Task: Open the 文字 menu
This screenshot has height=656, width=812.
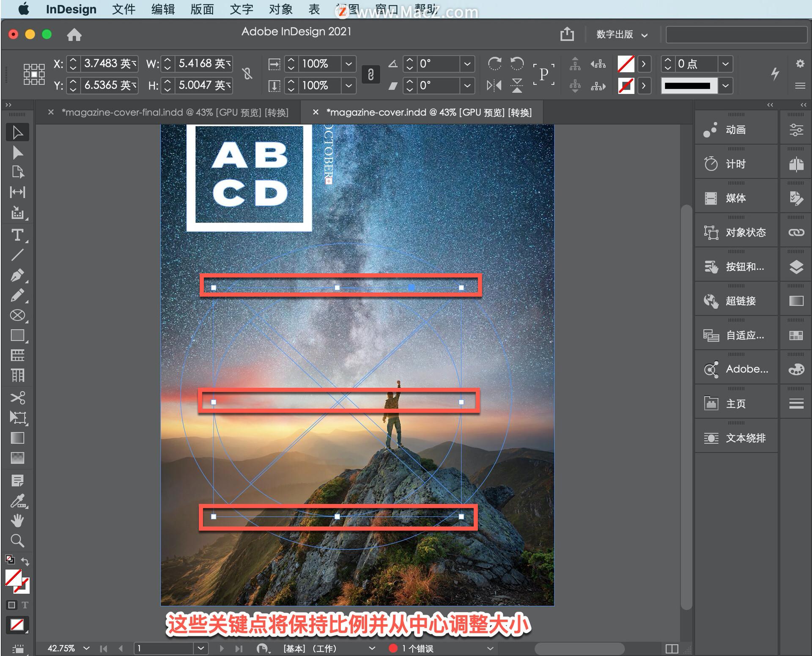Action: coord(241,9)
